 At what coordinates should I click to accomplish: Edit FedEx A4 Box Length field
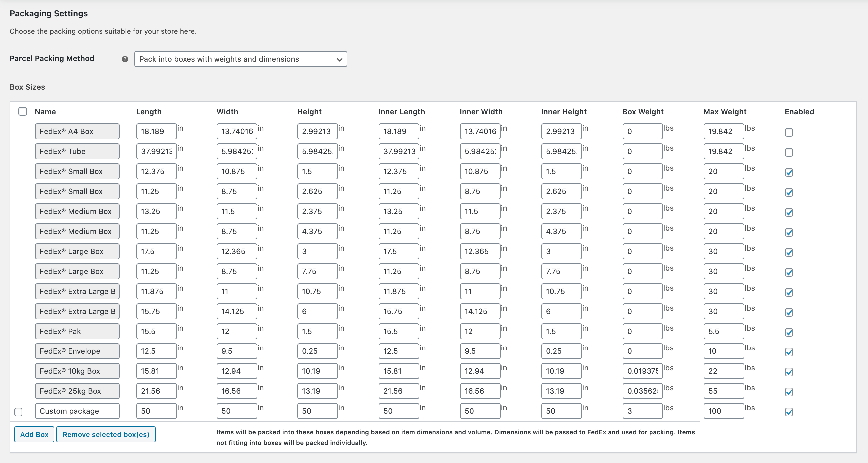156,132
